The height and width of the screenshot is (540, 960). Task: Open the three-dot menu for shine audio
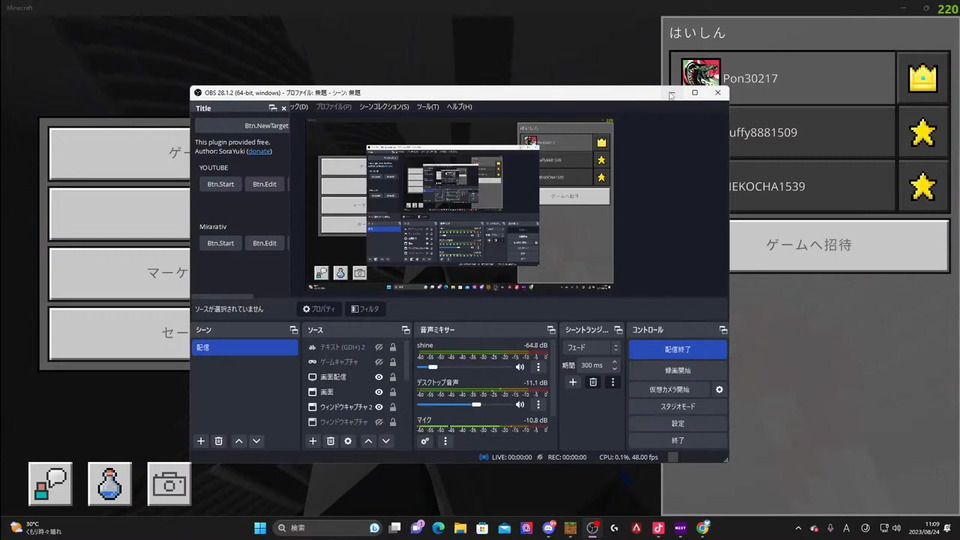(x=538, y=367)
